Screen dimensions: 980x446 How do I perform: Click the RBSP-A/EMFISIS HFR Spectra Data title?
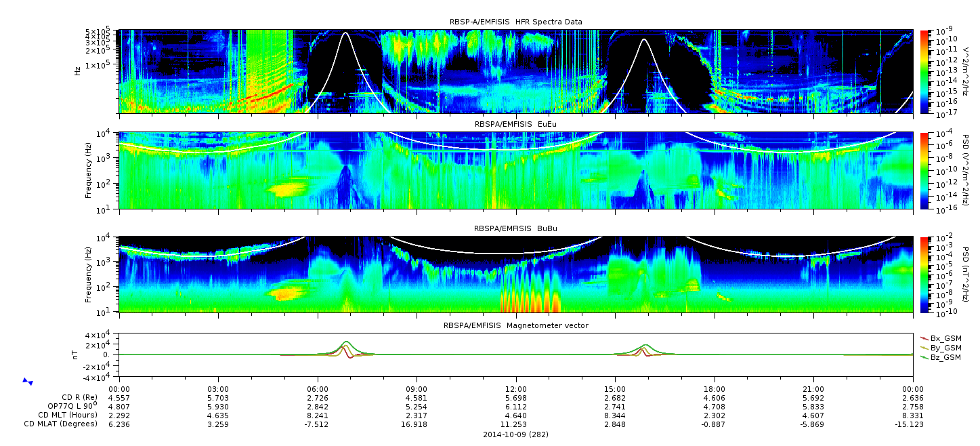click(x=516, y=22)
